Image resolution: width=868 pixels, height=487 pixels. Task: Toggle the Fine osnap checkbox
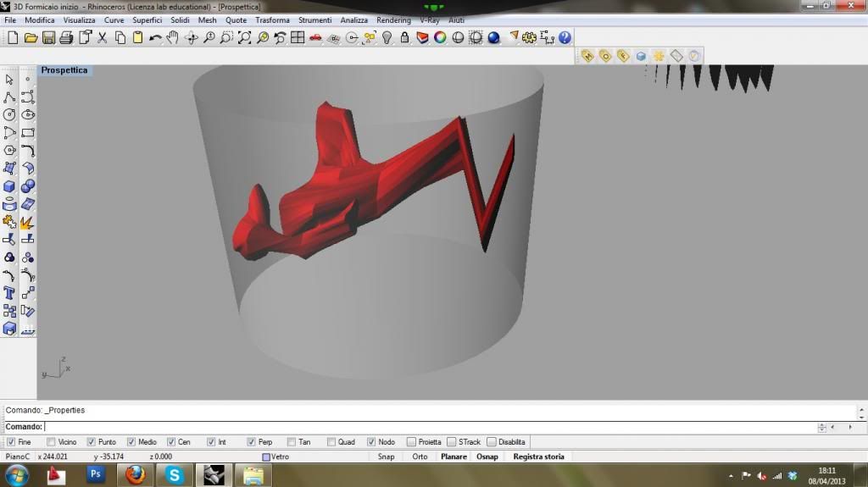[x=11, y=442]
